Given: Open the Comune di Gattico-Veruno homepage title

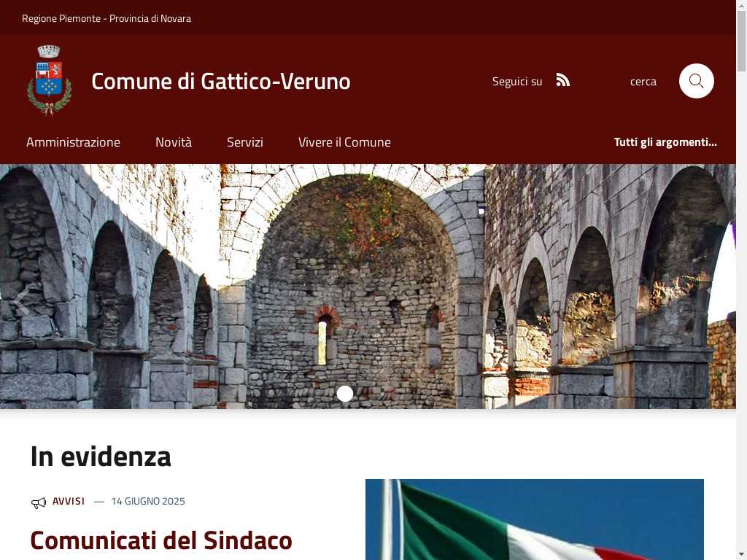Looking at the screenshot, I should [221, 82].
